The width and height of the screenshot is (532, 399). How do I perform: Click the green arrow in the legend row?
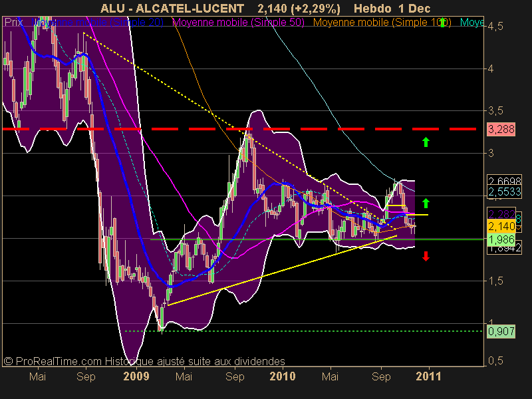coord(442,23)
